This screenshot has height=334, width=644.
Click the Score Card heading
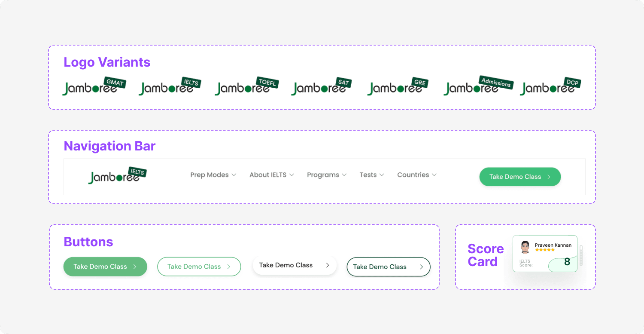click(486, 255)
